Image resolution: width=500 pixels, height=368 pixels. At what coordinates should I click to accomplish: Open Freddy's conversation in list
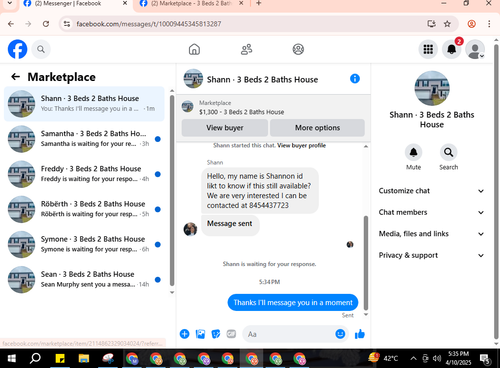[84, 174]
